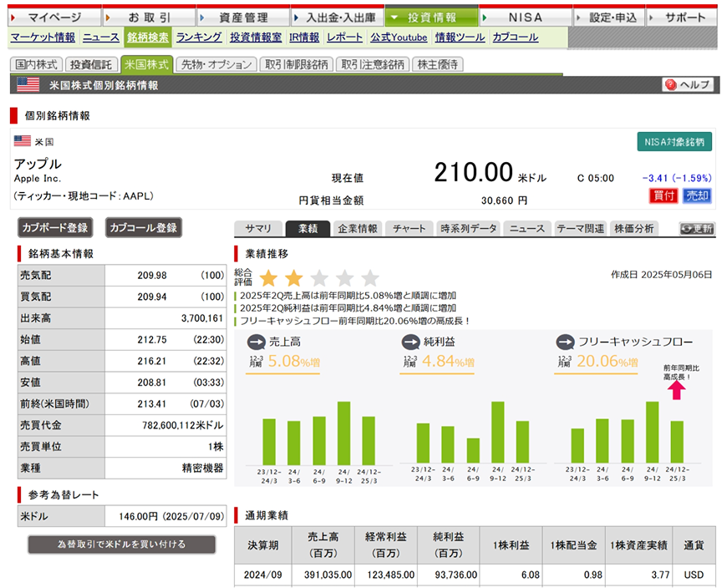Switch to the チャート tab
The image size is (727, 588).
(409, 229)
